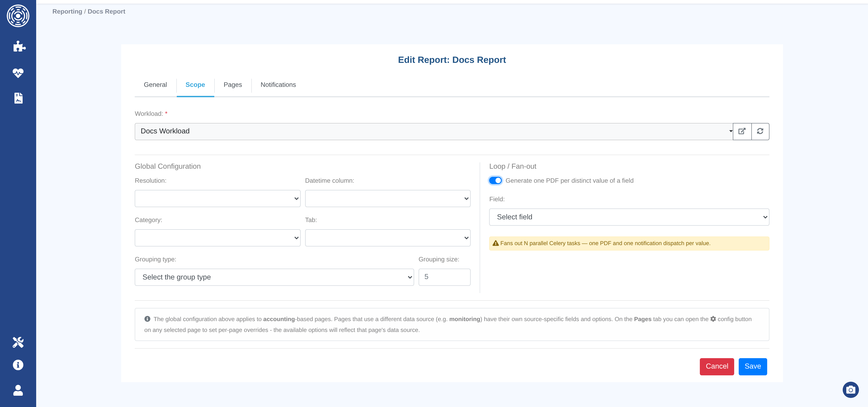Click the Grouping size input field
The width and height of the screenshot is (868, 407).
[444, 277]
